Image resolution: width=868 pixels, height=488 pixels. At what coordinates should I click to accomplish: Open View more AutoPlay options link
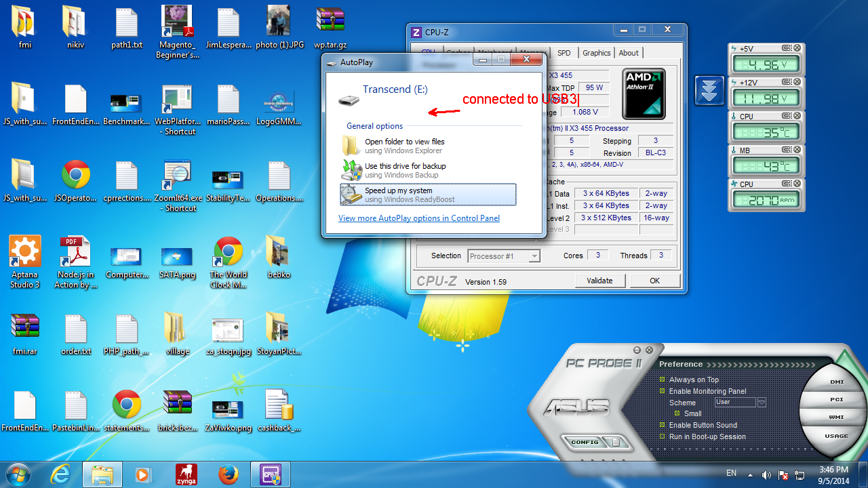pyautogui.click(x=419, y=218)
